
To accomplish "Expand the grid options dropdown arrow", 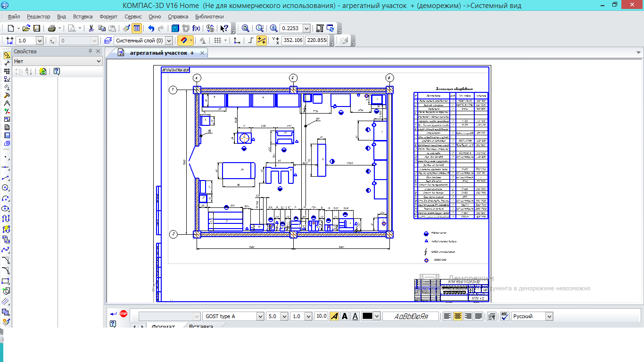I will point(225,41).
